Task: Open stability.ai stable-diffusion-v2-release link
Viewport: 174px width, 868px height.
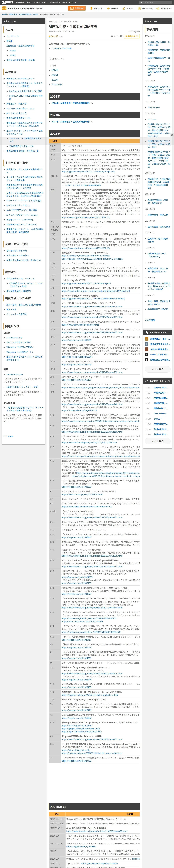Action: (x=86, y=256)
